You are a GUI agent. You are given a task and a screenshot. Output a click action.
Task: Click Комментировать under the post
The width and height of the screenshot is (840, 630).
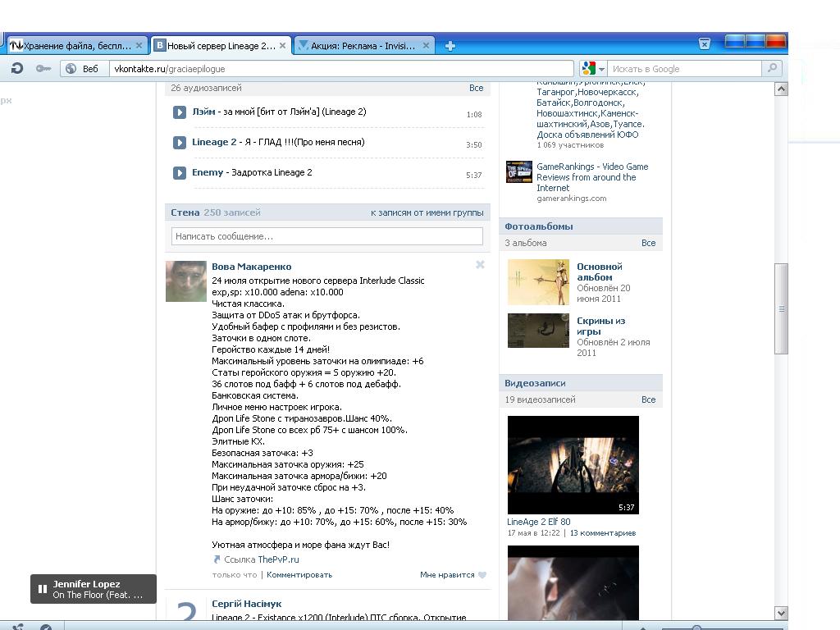tap(299, 575)
